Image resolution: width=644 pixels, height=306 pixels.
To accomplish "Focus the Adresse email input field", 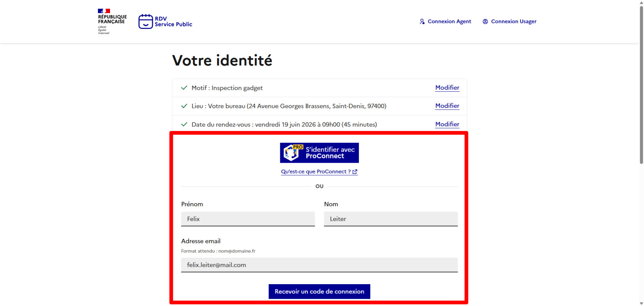I will click(319, 265).
